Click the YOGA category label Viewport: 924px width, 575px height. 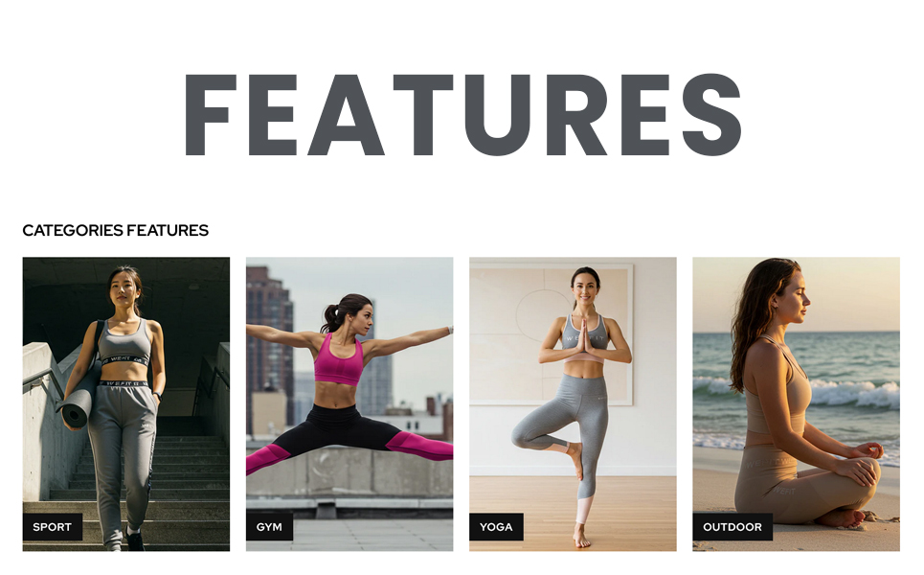[496, 527]
